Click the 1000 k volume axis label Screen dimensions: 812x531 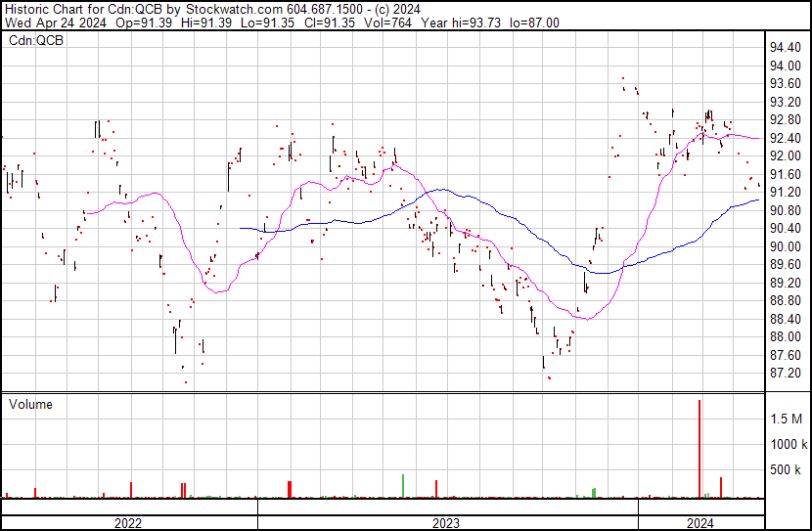point(789,444)
